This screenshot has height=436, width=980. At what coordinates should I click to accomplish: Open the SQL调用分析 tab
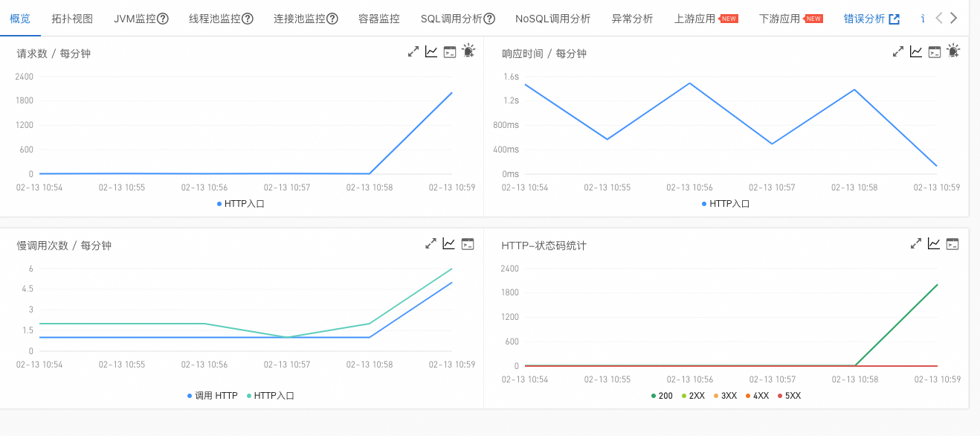click(451, 19)
